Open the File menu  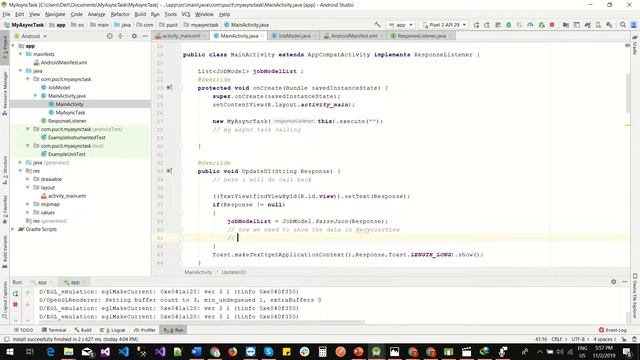[7, 14]
